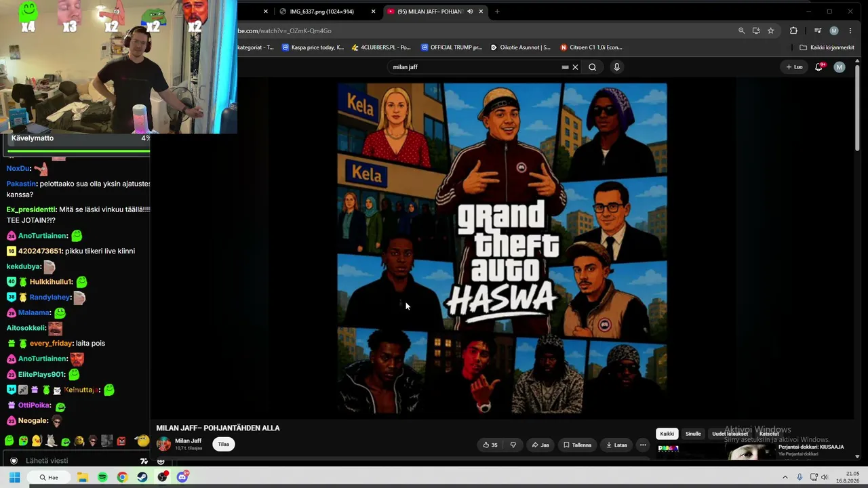868x488 pixels.
Task: Click username every_friday in chat
Action: pyautogui.click(x=51, y=343)
